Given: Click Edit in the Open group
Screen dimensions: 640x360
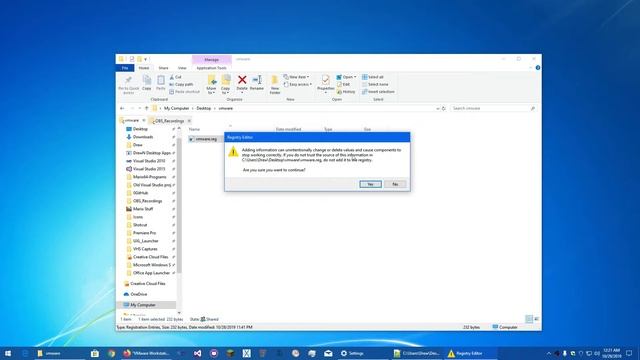Looking at the screenshot, I should click(x=344, y=84).
